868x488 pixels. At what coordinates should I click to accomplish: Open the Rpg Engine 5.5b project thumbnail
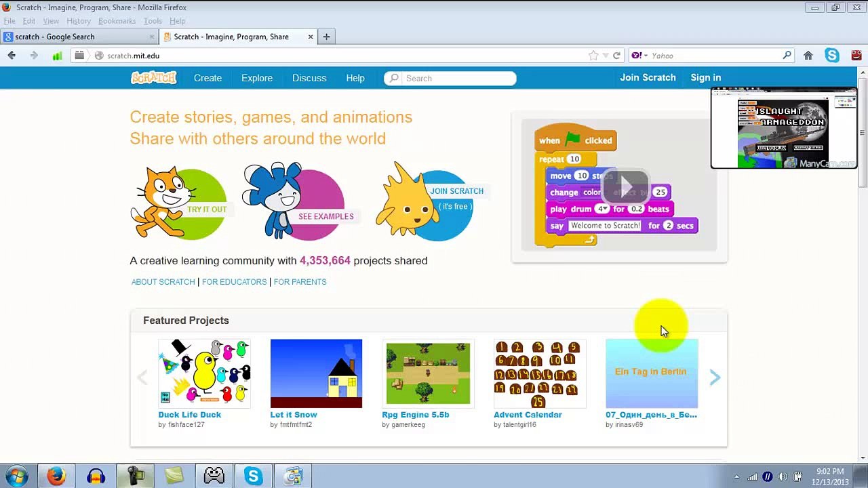[428, 373]
